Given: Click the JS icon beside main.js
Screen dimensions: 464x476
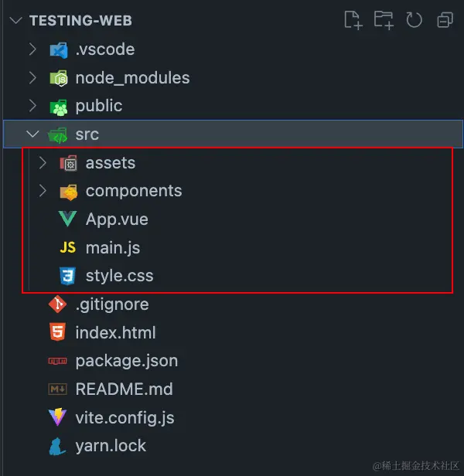Looking at the screenshot, I should click(x=68, y=248).
